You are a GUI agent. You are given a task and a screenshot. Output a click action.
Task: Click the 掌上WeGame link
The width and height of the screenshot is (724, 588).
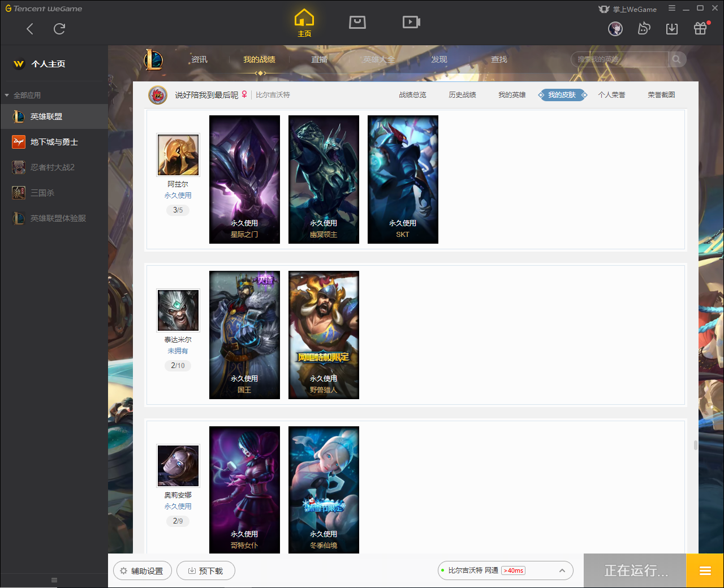coord(627,9)
